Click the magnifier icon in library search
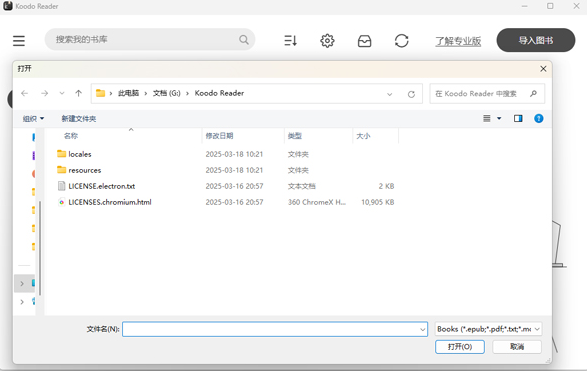The image size is (587, 371). (x=244, y=40)
